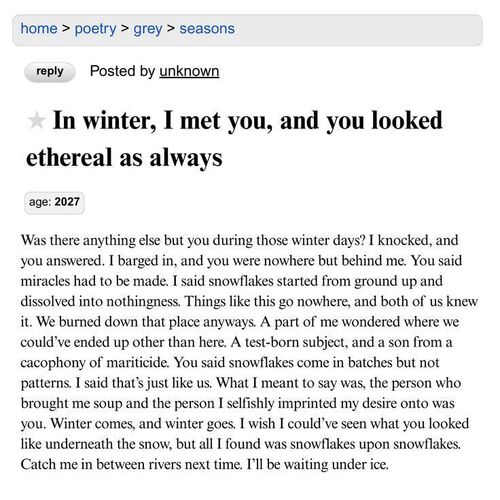Open the unknown poster link
This screenshot has height=500, width=500.
click(x=189, y=71)
